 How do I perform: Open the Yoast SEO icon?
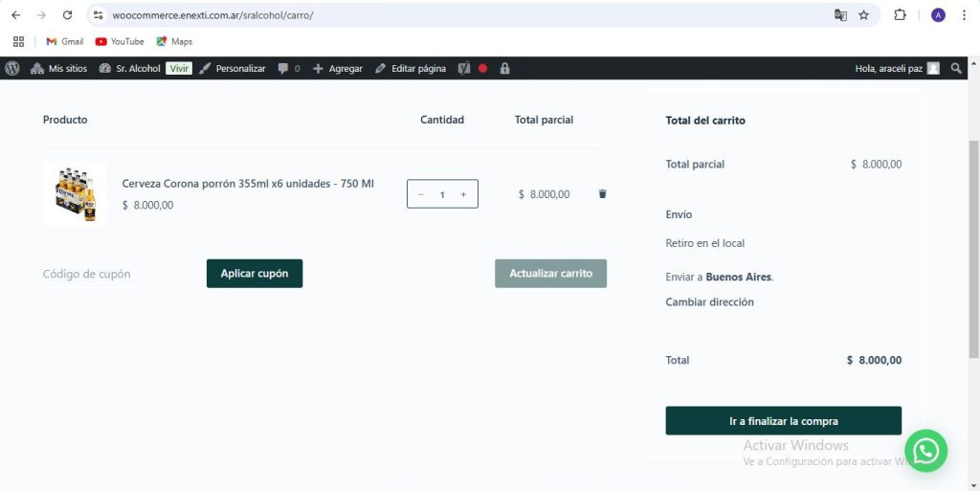coord(464,68)
